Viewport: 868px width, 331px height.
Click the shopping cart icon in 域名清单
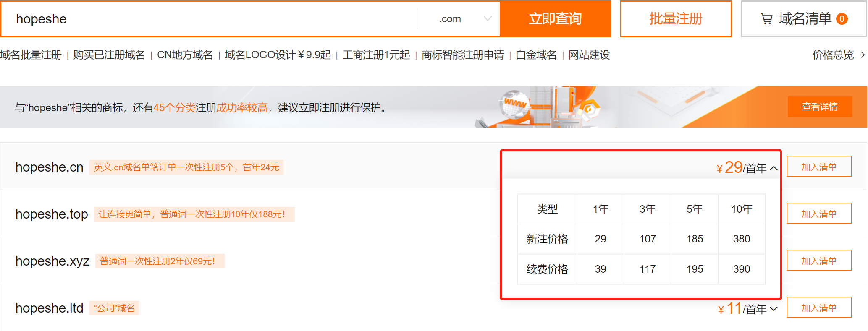click(767, 19)
